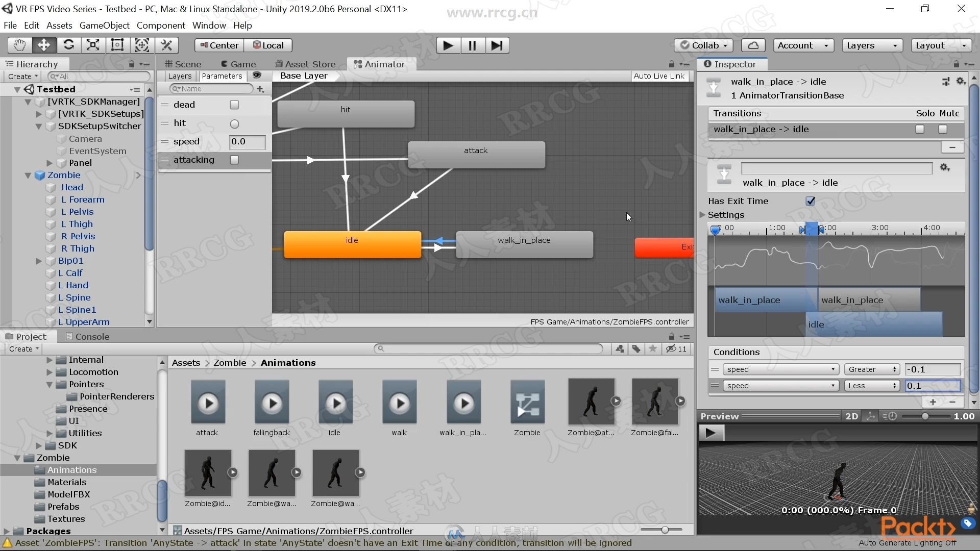
Task: Open Inspector component gear menu
Action: coord(961,81)
